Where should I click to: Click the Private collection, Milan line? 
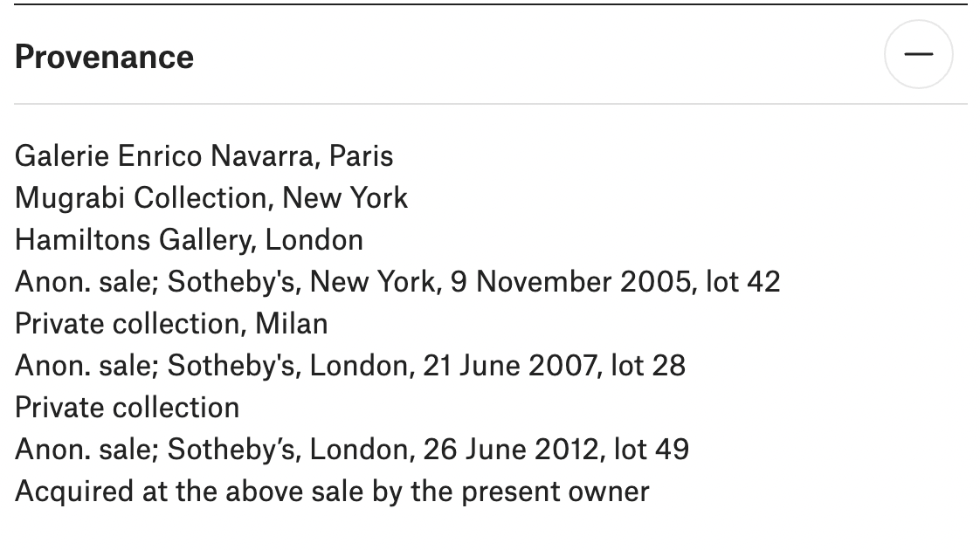click(x=171, y=324)
